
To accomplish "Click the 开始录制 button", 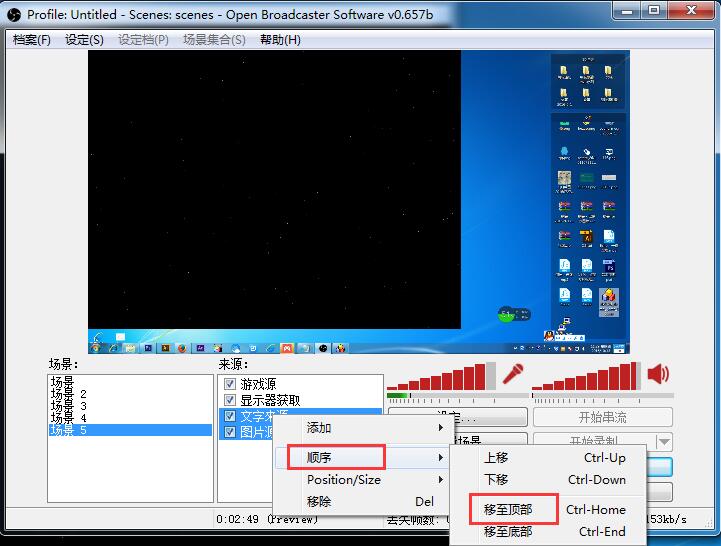I will coord(594,442).
